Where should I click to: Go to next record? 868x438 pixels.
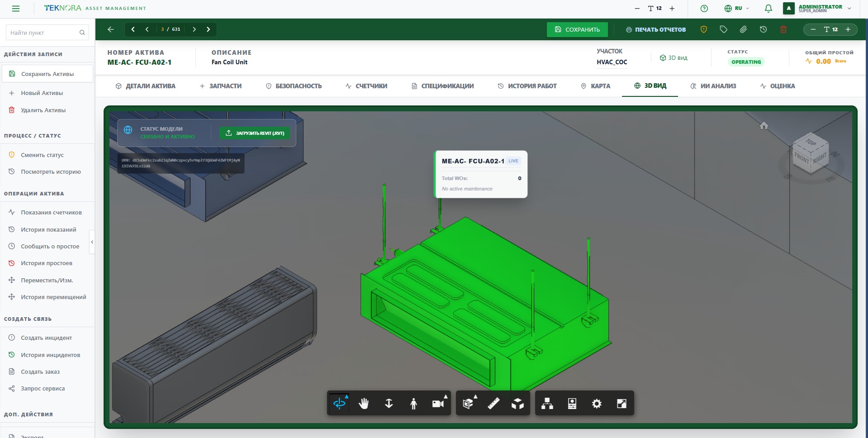click(x=194, y=29)
